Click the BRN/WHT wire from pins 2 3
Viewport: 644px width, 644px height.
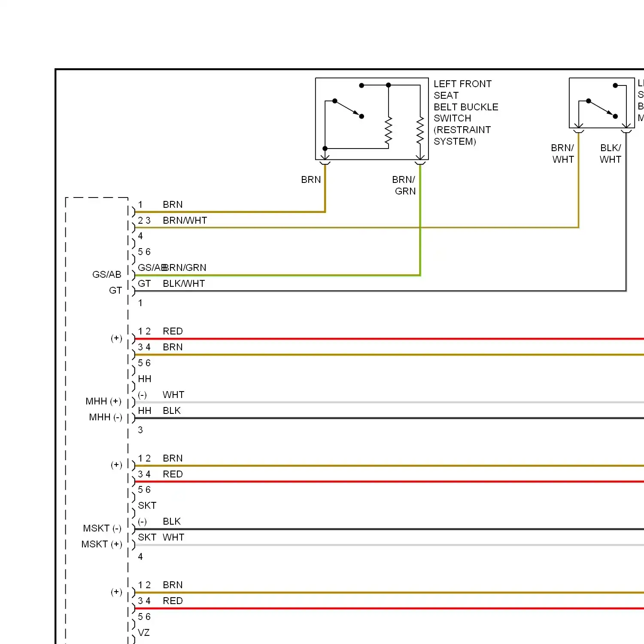click(x=356, y=228)
